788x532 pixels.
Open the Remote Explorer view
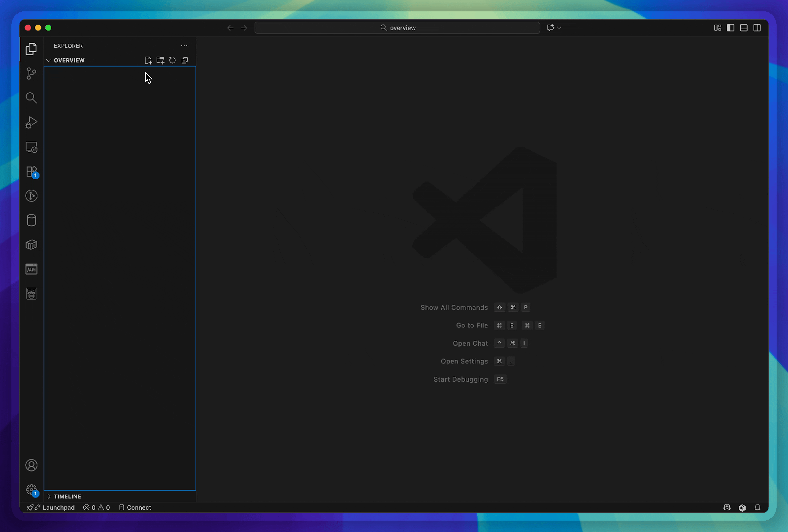31,147
